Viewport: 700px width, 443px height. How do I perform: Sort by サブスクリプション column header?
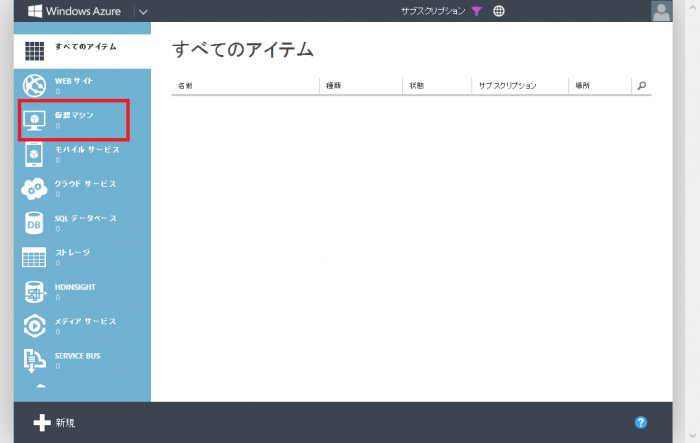[x=508, y=86]
